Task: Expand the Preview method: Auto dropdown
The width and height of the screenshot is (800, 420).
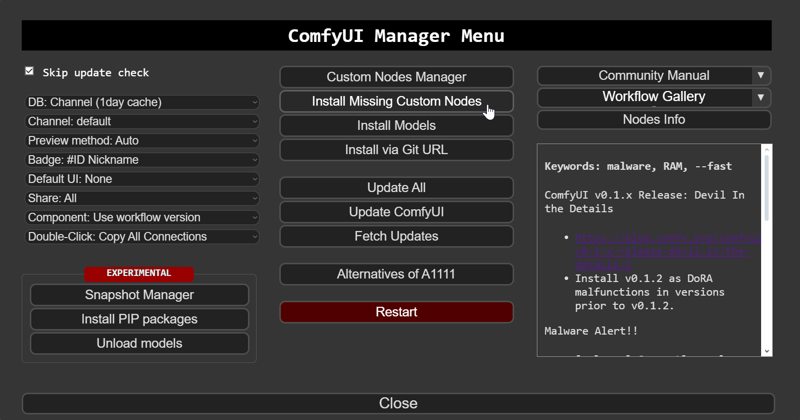Action: pos(142,140)
